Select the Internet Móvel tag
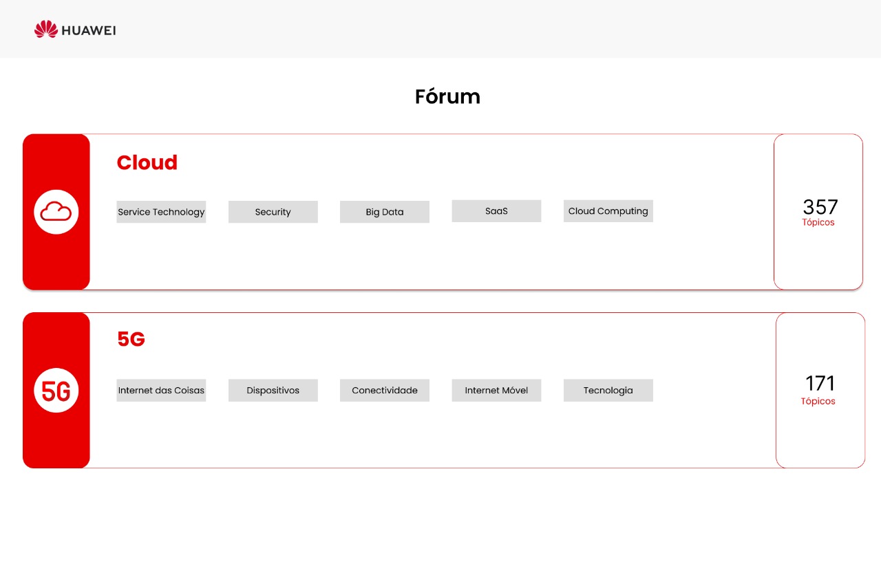The image size is (881, 588). [x=496, y=391]
